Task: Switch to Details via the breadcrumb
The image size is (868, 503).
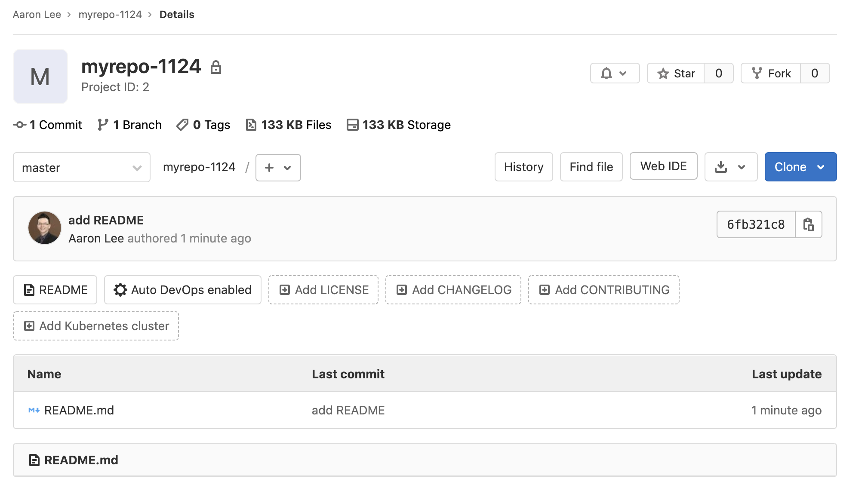Action: click(177, 14)
